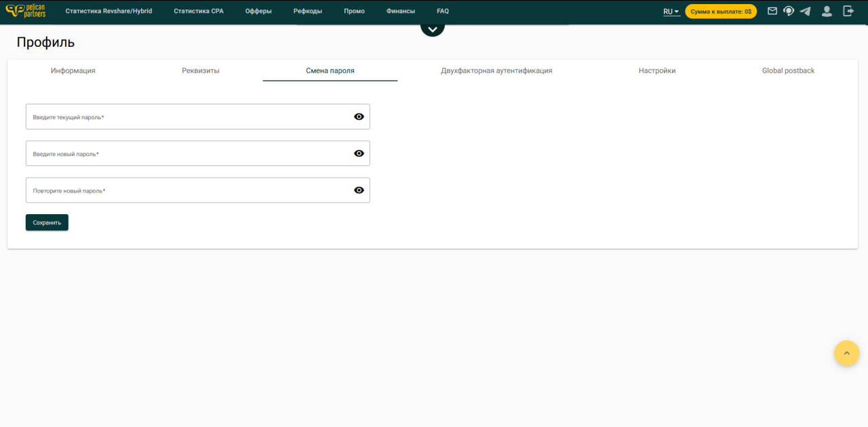Switch to the Двухфакторная аутентификация tab
Viewport: 868px width, 427px height.
coord(496,70)
